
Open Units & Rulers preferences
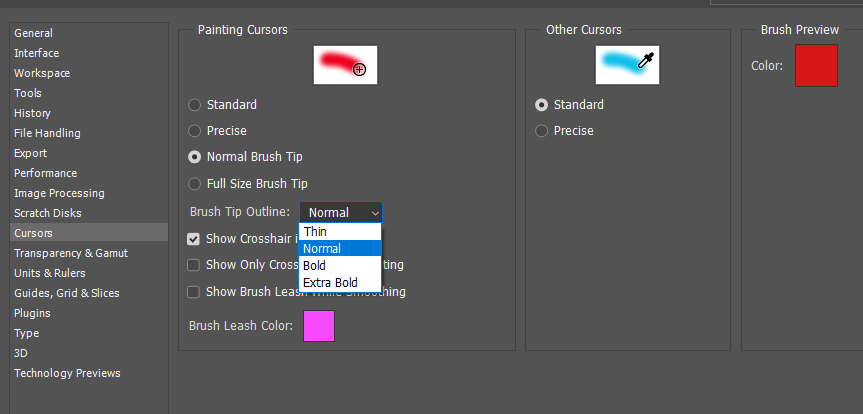[x=50, y=273]
